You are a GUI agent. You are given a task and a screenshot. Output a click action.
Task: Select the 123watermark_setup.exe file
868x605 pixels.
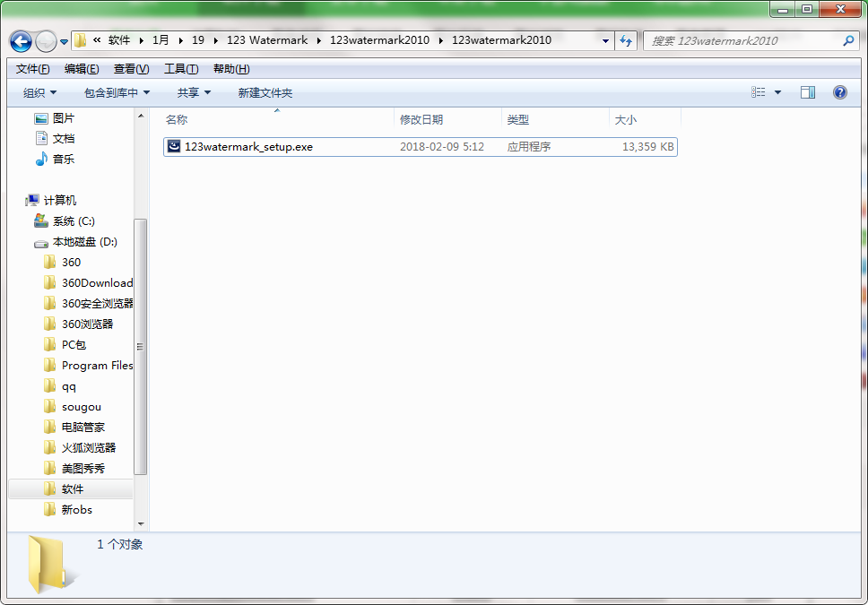pos(421,147)
